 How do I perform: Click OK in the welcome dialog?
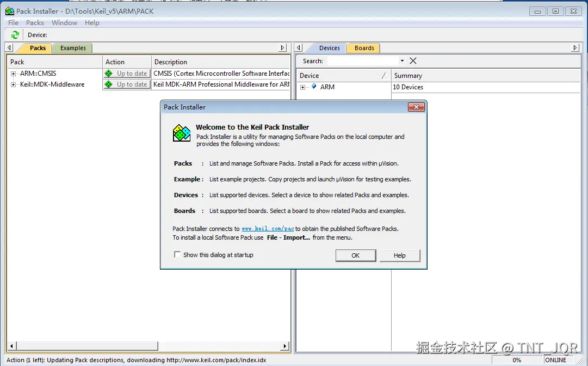coord(356,255)
